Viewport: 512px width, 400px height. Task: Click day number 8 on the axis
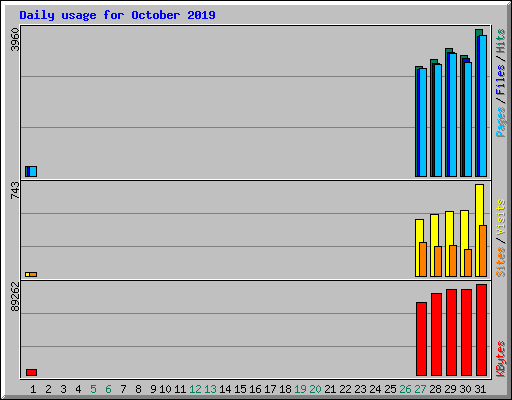coord(138,389)
